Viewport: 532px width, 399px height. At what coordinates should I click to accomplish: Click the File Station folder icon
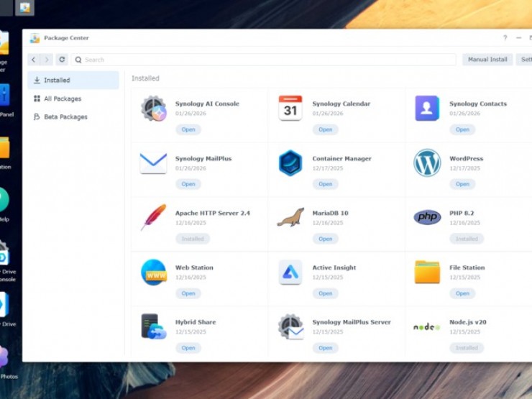click(427, 272)
